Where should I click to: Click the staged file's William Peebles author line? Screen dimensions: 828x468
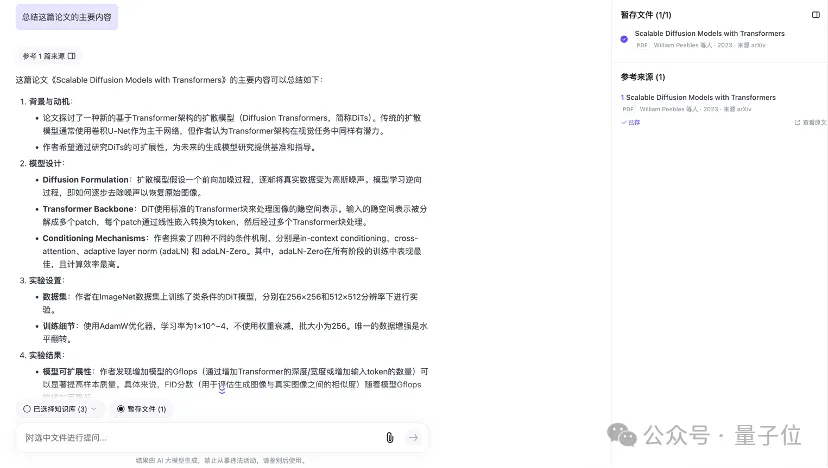click(709, 45)
